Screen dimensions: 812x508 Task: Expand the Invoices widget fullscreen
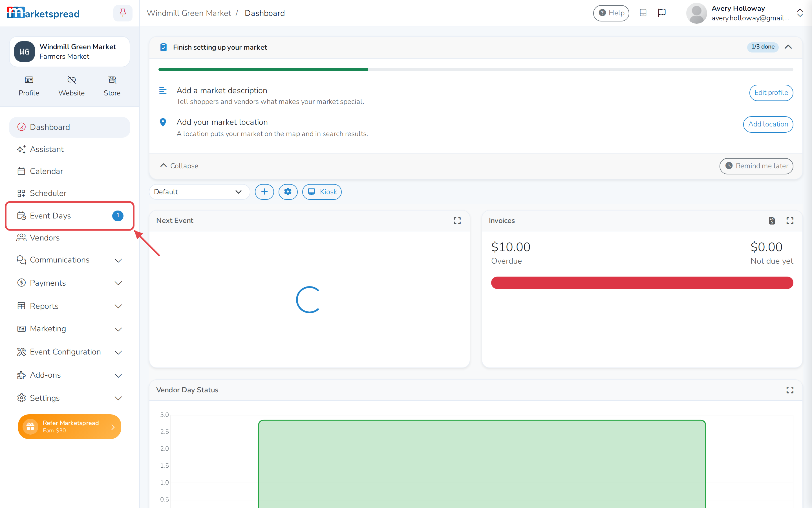[790, 220]
